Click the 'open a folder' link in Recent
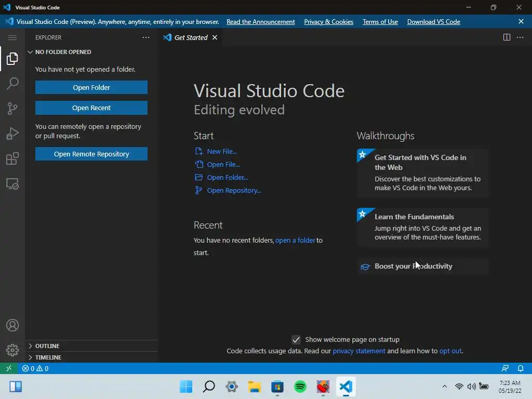This screenshot has height=399, width=532. (x=295, y=240)
